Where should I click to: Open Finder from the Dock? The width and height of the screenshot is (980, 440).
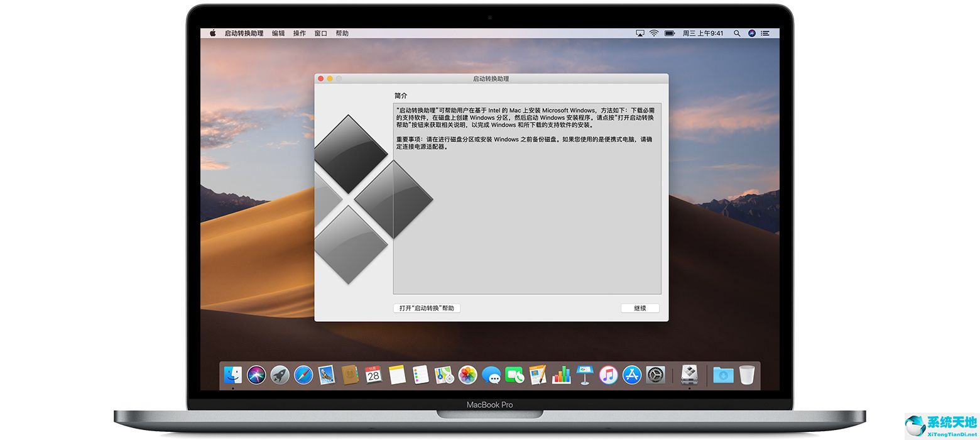(x=233, y=375)
